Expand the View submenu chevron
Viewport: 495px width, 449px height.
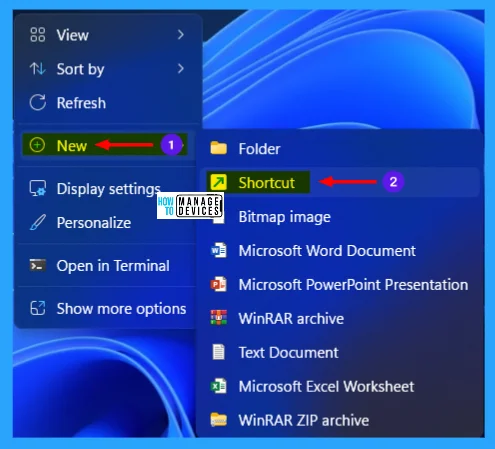click(x=181, y=34)
